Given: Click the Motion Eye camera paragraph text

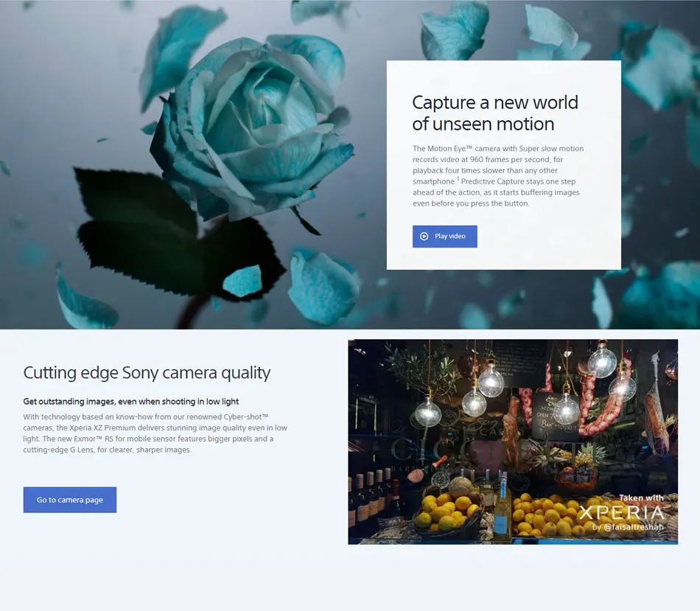Looking at the screenshot, I should [498, 176].
